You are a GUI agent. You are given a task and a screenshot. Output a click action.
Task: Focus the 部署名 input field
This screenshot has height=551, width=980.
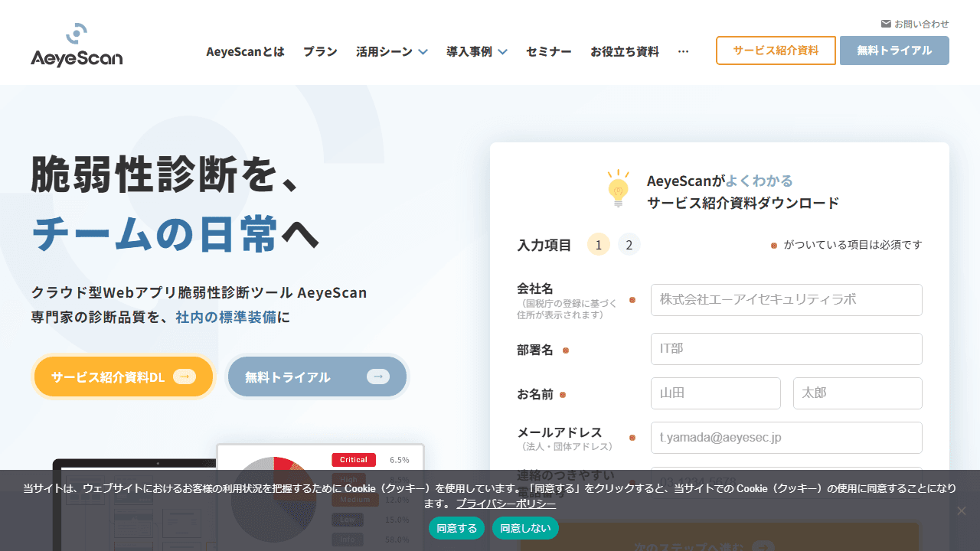pyautogui.click(x=786, y=349)
